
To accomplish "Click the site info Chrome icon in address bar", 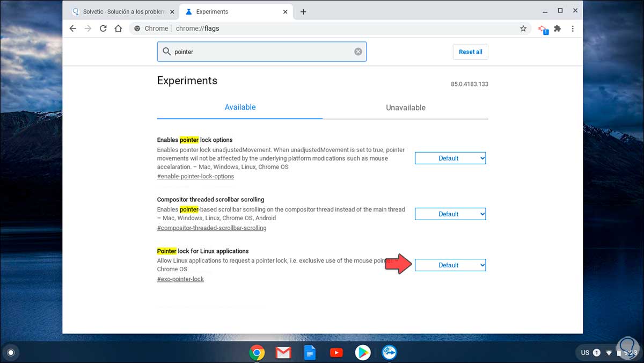I will pos(137,28).
